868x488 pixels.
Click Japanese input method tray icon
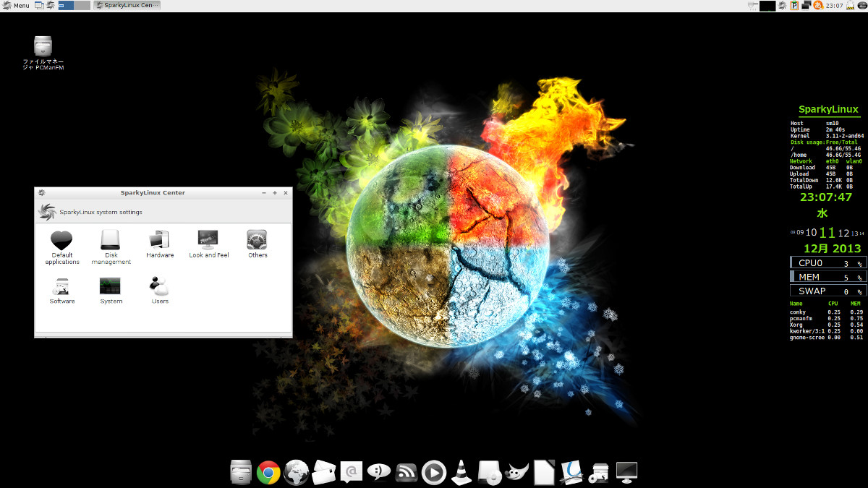[x=818, y=5]
